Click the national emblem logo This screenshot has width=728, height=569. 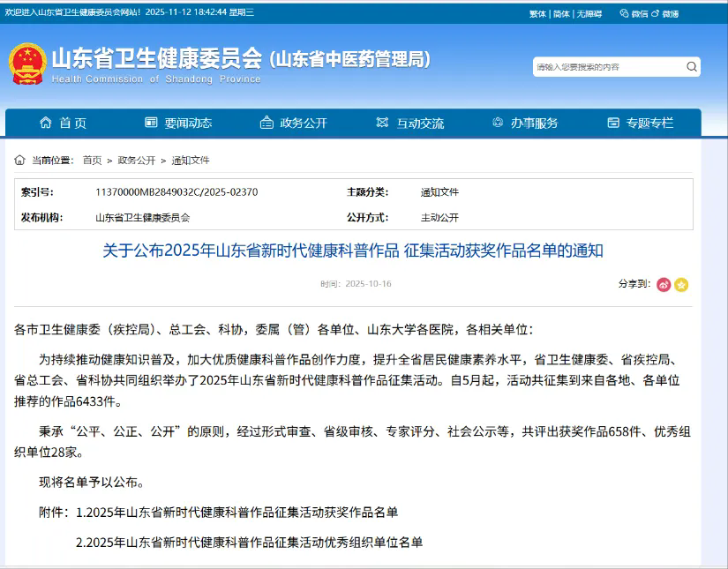26,64
